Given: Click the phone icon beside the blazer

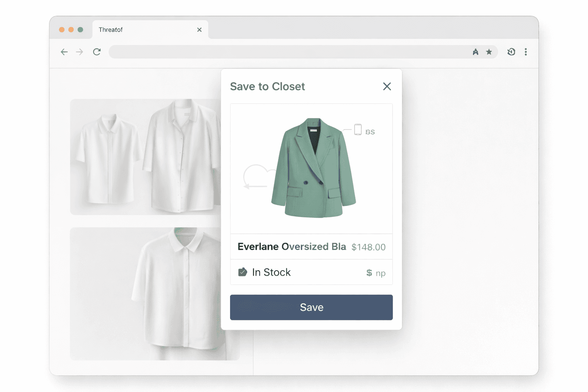Looking at the screenshot, I should pyautogui.click(x=358, y=130).
